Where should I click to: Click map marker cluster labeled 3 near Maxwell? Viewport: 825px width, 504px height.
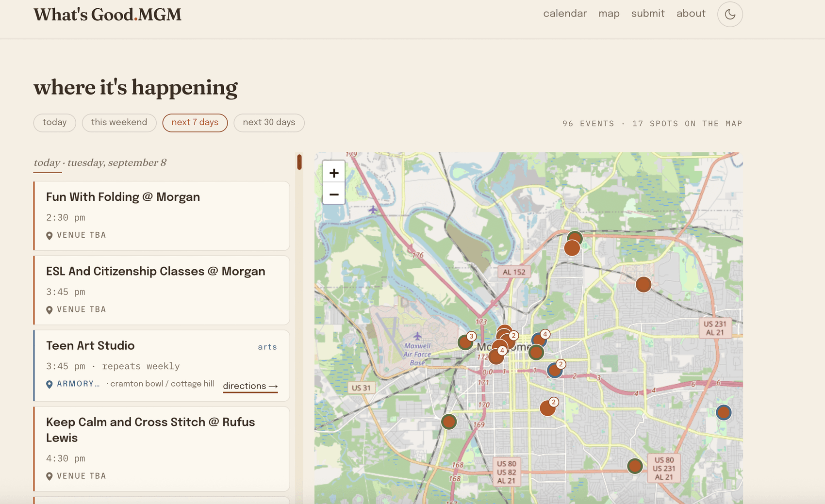point(466,342)
